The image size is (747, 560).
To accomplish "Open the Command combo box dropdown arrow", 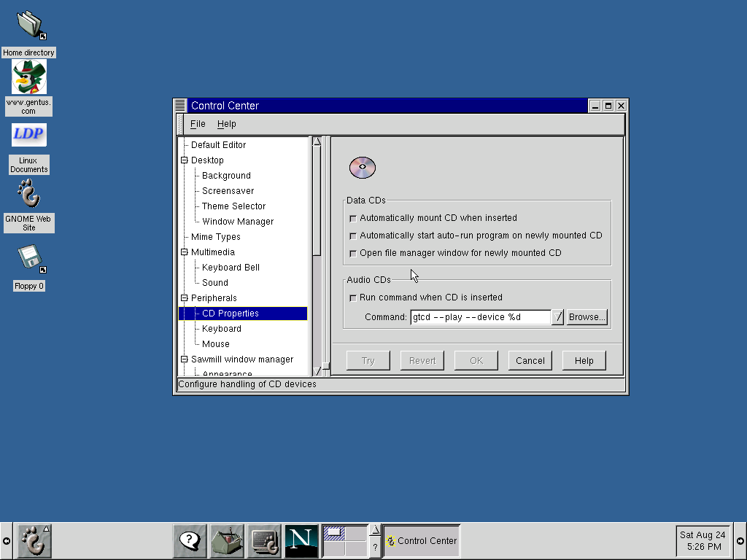I will coord(557,317).
